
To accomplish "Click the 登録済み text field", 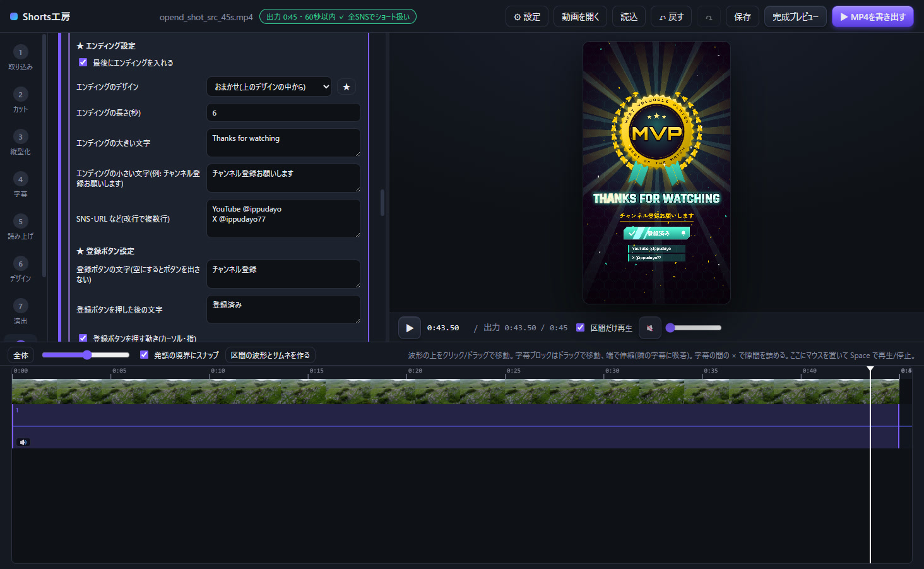I will pos(284,309).
